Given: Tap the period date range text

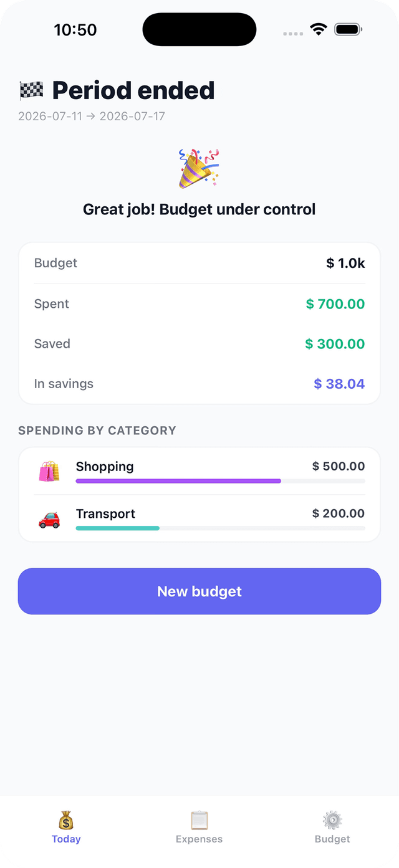Looking at the screenshot, I should click(92, 116).
